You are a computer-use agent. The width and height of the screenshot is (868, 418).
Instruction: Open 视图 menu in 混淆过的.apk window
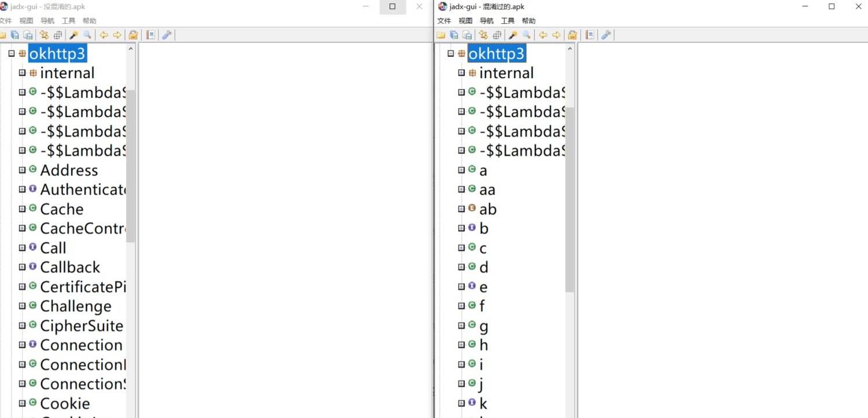[x=465, y=21]
